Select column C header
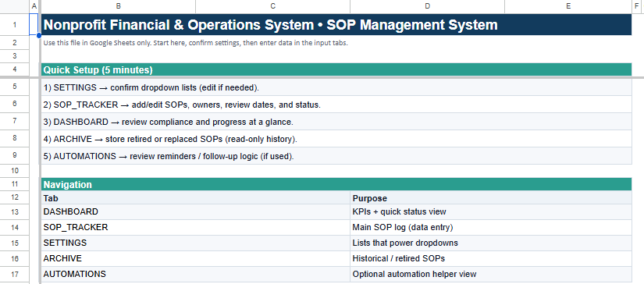Screen dimensions: 644x284 tap(272, 6)
